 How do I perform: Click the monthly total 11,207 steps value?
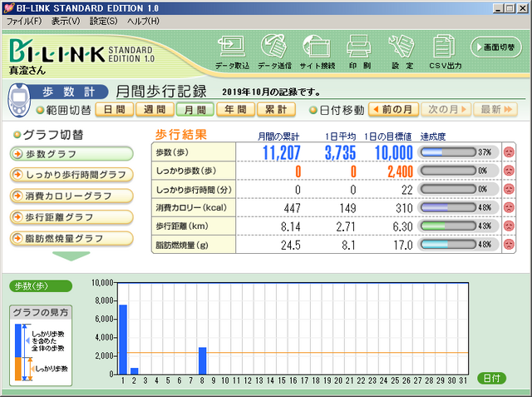click(x=282, y=153)
